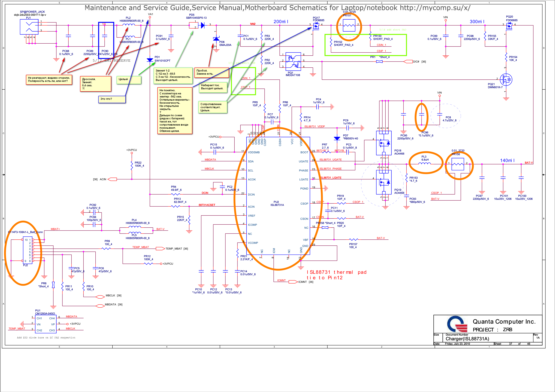Image resolution: width=555 pixels, height=392 pixels.
Task: Click the circled PR156 resistor symbol
Action: [458, 164]
